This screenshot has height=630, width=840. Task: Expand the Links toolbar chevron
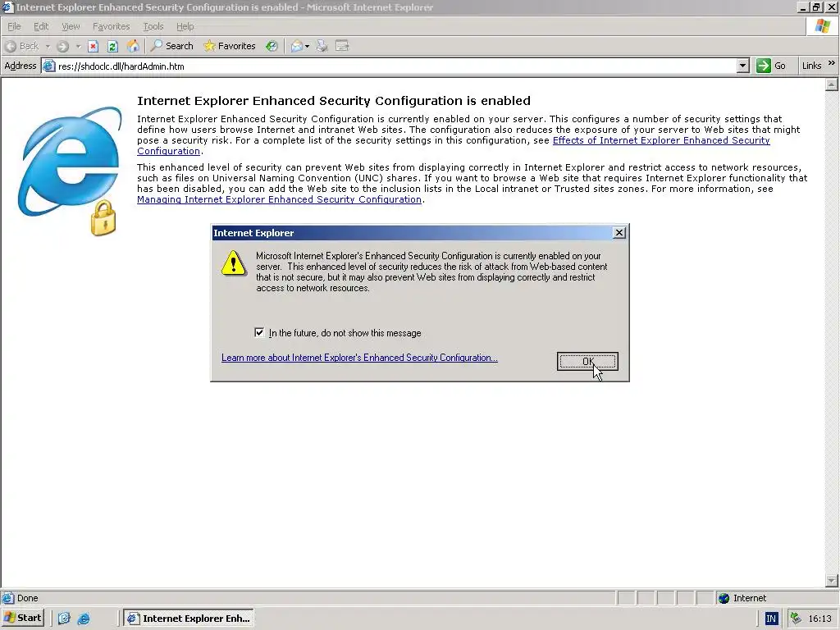point(832,63)
